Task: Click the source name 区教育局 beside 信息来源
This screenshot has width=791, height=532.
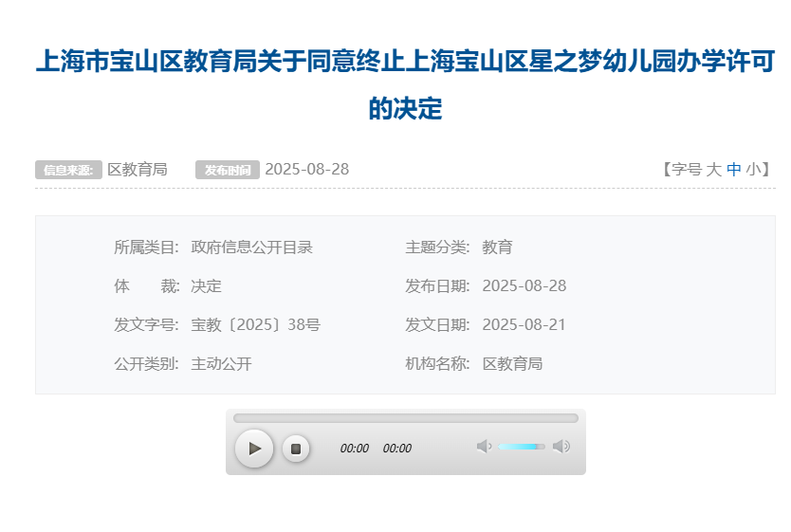Action: [x=138, y=170]
